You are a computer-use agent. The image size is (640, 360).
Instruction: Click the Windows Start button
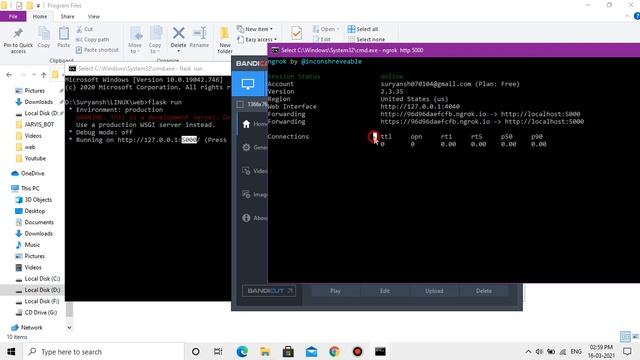click(11, 351)
